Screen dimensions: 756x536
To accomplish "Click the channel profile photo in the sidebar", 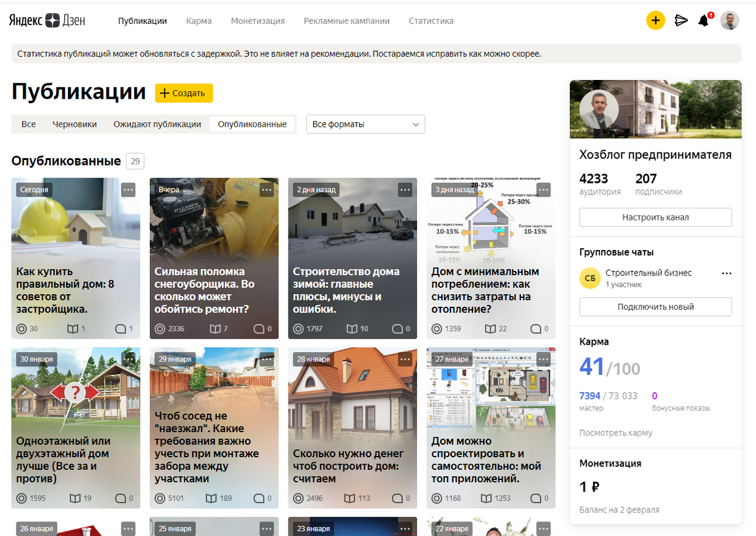I will [599, 110].
